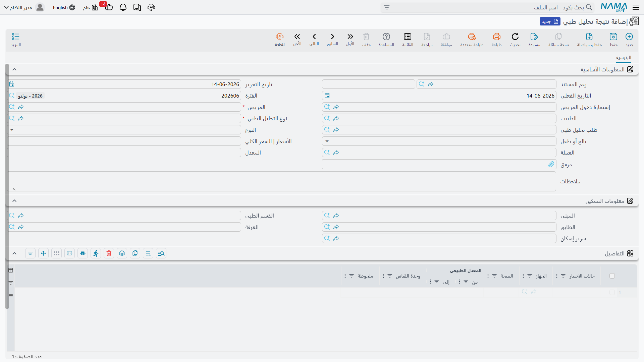
Task: Print document using طباعة icon
Action: (x=496, y=40)
